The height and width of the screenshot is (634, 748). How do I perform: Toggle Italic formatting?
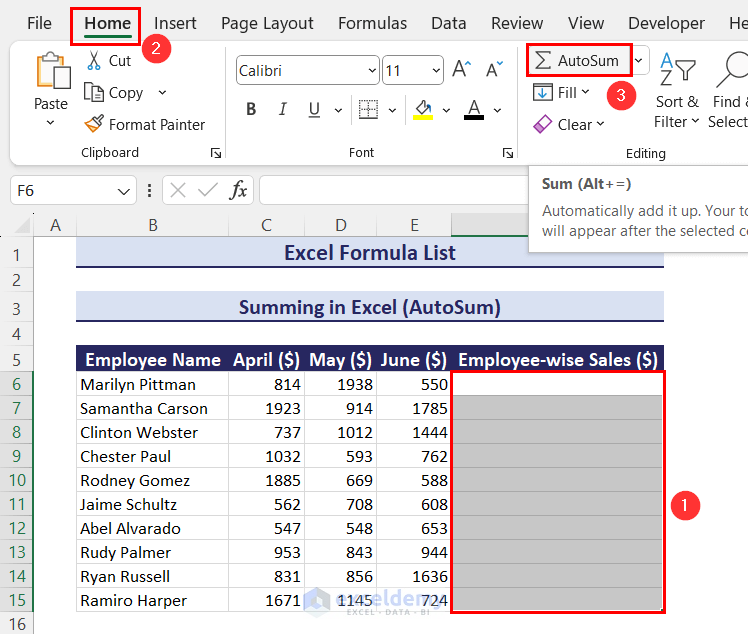coord(283,110)
